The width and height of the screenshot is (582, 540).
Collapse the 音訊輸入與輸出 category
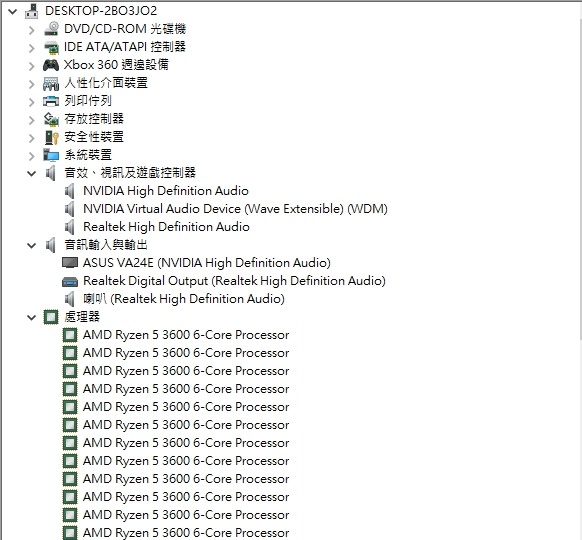[x=32, y=245]
